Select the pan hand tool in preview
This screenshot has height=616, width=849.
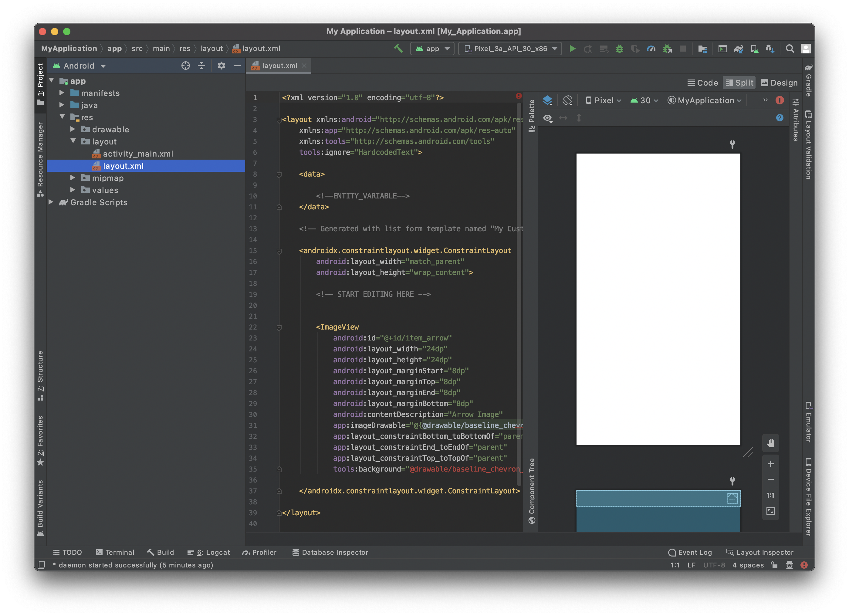coord(770,443)
